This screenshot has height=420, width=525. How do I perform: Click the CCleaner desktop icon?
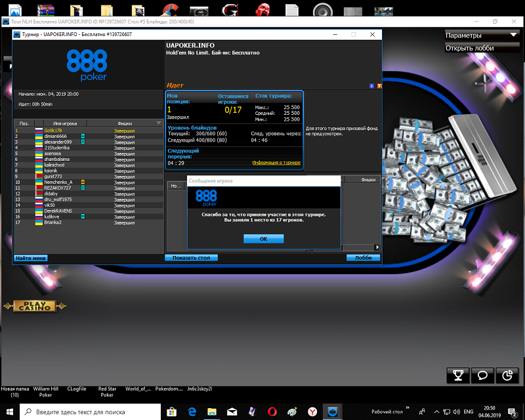pyautogui.click(x=170, y=9)
